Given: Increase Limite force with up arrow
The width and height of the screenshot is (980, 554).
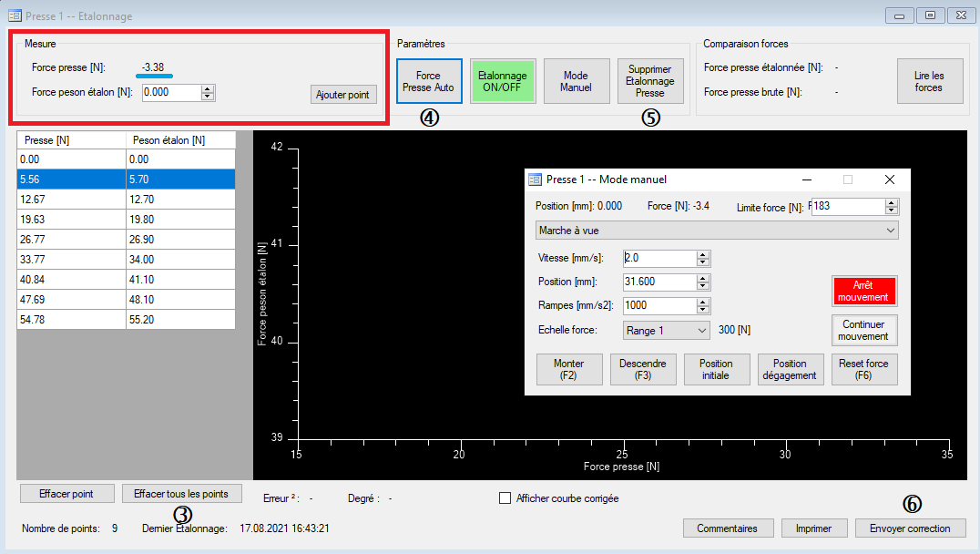Looking at the screenshot, I should pos(892,203).
